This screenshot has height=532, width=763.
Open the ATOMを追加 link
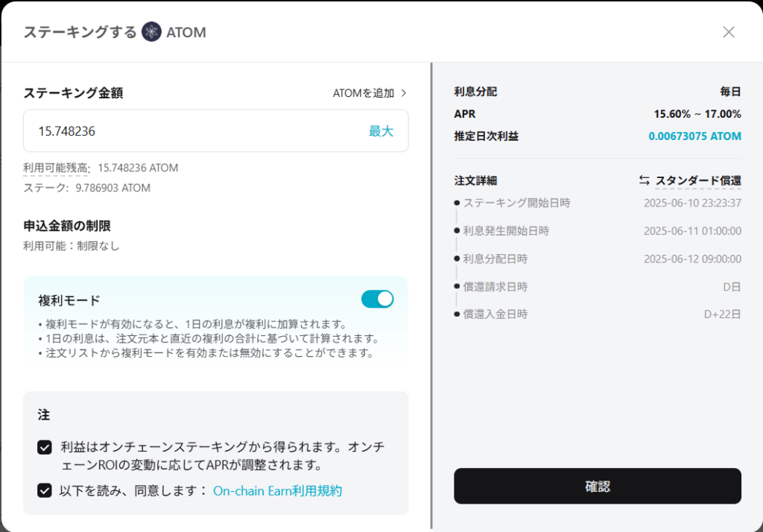coord(363,93)
